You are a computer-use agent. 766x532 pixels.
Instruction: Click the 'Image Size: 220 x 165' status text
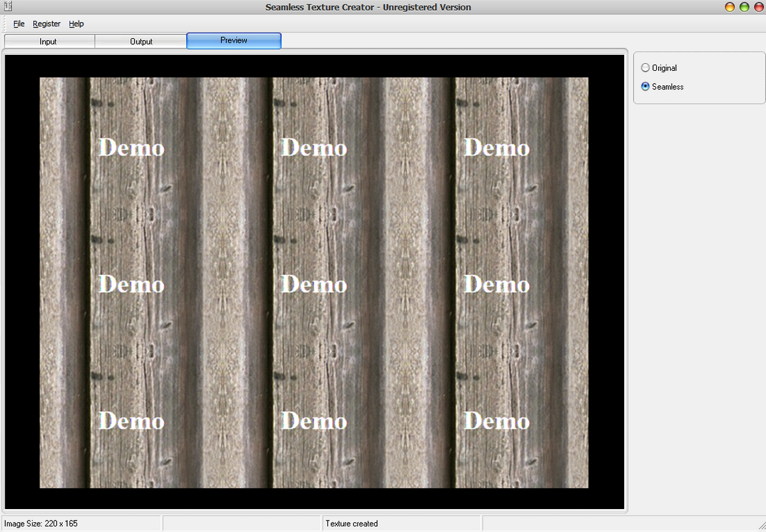pos(41,524)
